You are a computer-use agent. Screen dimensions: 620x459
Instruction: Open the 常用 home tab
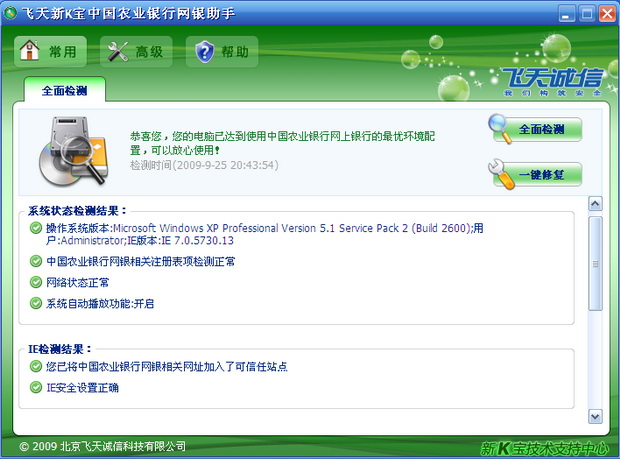(x=51, y=52)
